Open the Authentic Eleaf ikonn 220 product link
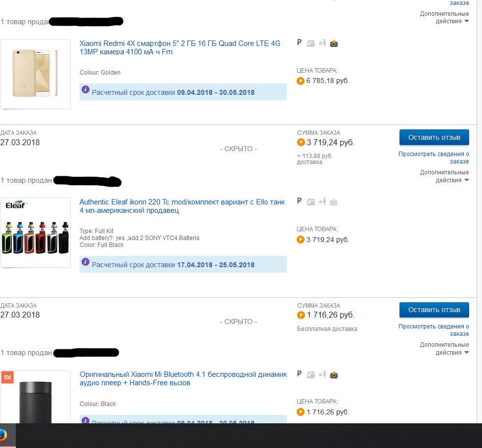The height and width of the screenshot is (448, 482). 182,206
